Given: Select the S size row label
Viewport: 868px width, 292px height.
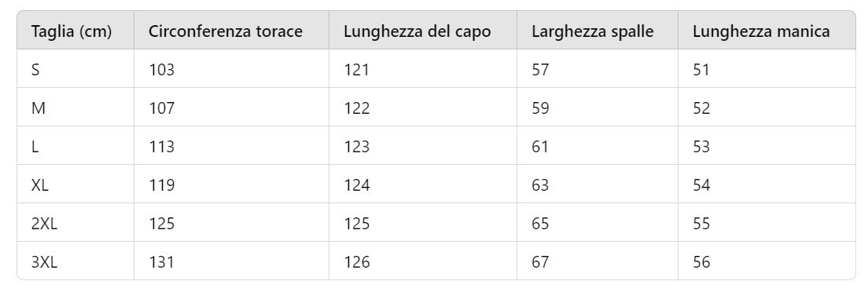Looking at the screenshot, I should tap(35, 70).
